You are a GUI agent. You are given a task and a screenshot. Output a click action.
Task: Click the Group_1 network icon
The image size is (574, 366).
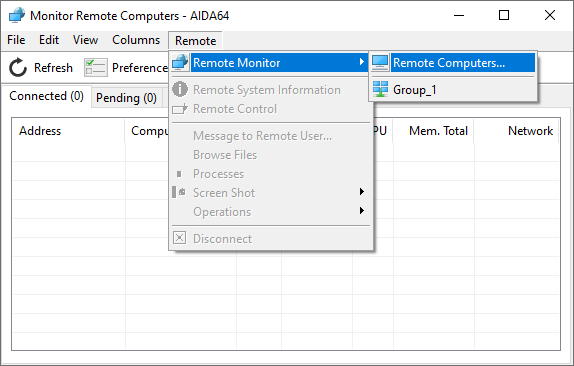[x=380, y=89]
